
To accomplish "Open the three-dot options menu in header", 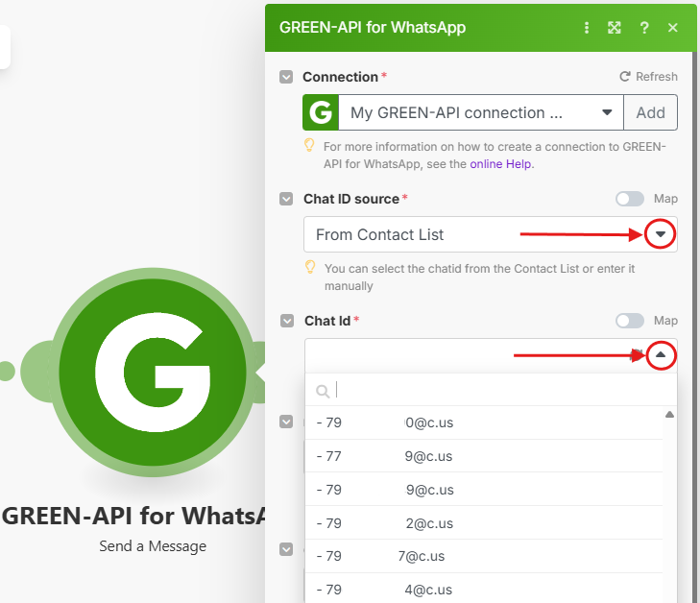I will pos(587,28).
